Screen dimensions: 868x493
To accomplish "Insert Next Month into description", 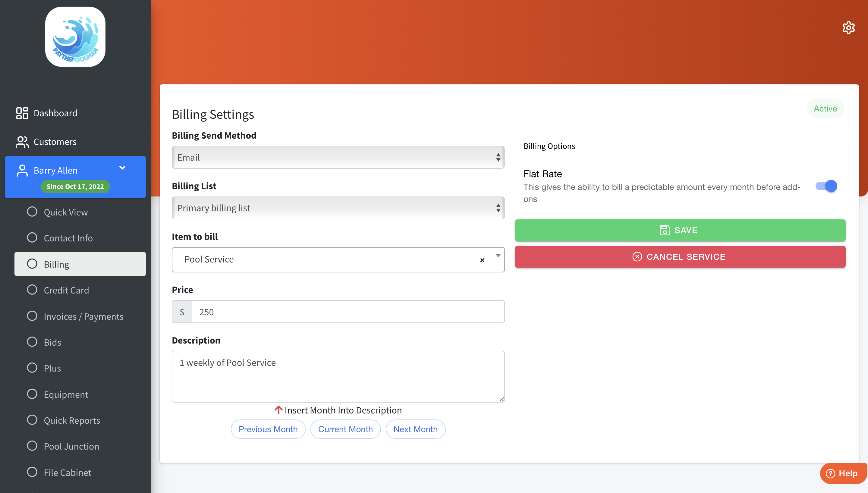I will coord(415,429).
